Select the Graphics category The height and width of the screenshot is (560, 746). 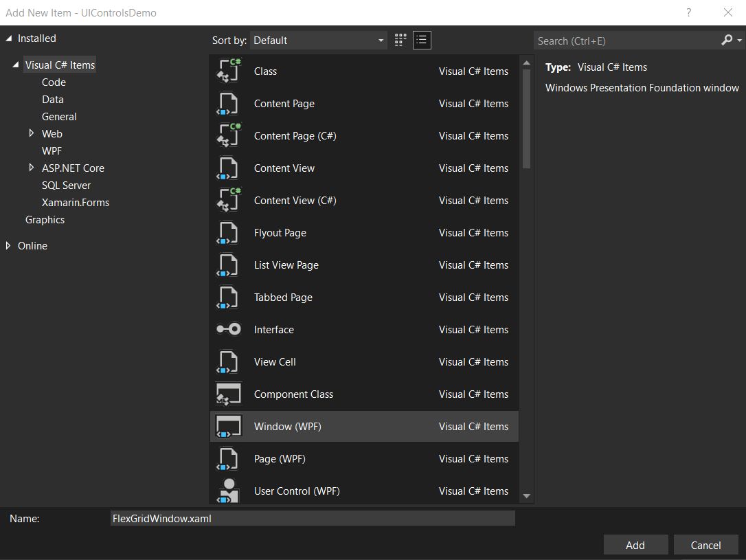click(x=45, y=219)
